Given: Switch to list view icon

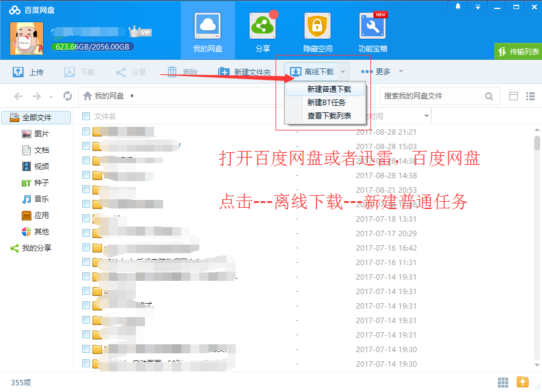Looking at the screenshot, I should (x=531, y=96).
